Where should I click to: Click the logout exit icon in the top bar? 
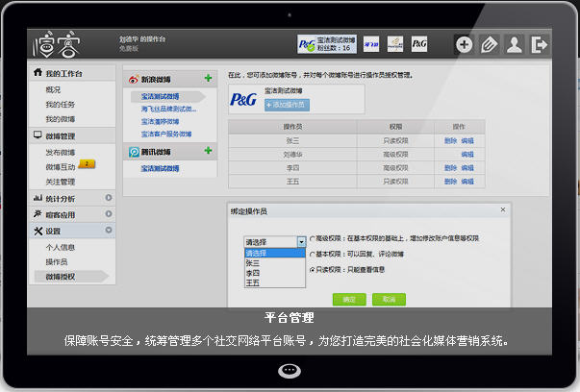coord(539,45)
